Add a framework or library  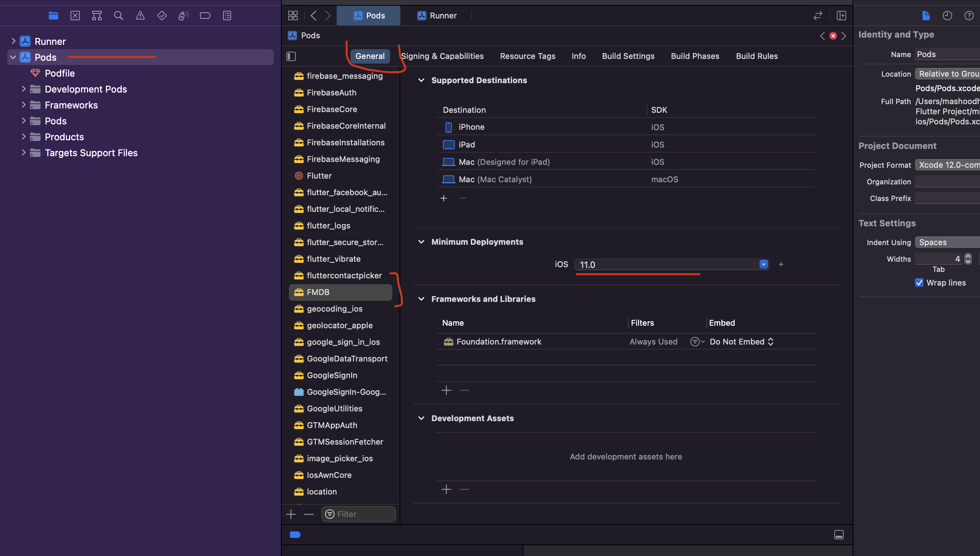coord(446,390)
